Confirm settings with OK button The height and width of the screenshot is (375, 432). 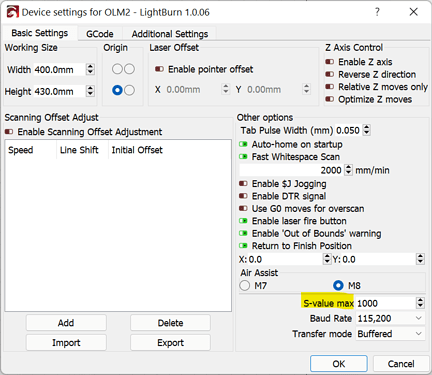[x=339, y=364]
